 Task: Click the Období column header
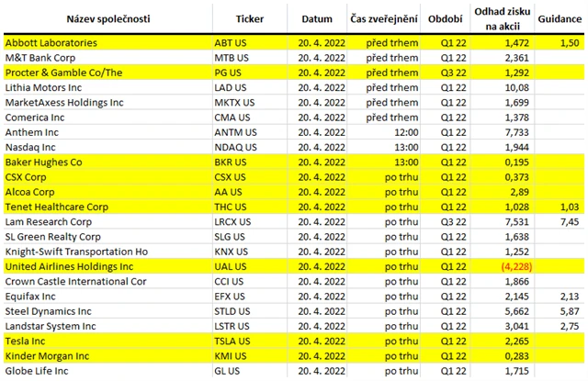[x=445, y=18]
